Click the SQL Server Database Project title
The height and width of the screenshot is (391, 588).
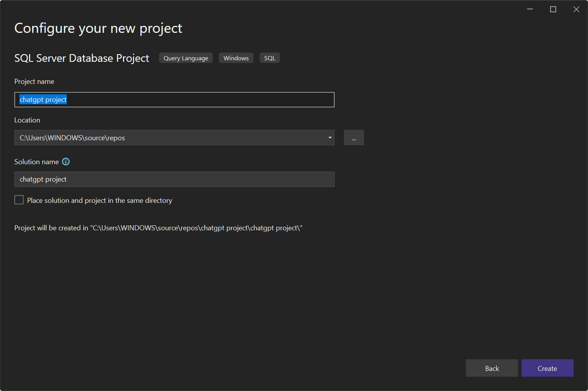82,58
